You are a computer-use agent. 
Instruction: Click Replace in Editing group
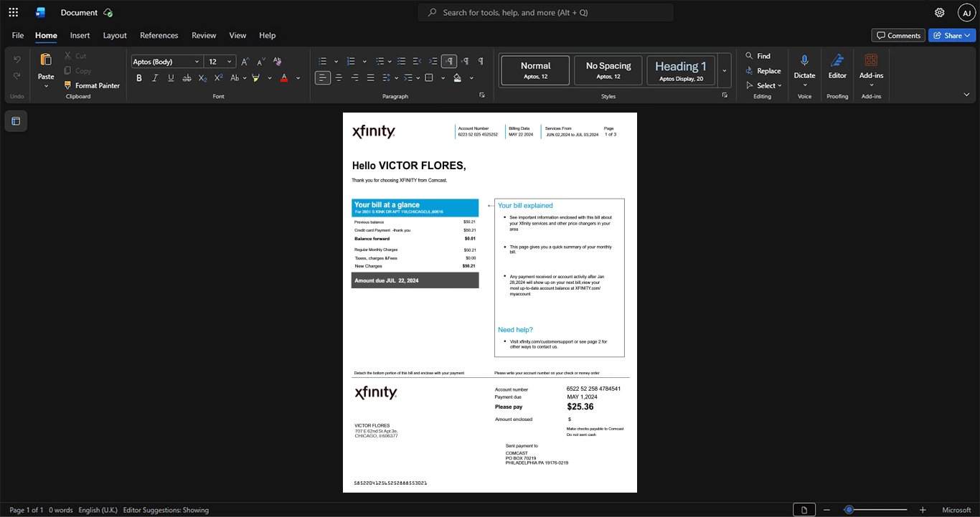point(763,70)
